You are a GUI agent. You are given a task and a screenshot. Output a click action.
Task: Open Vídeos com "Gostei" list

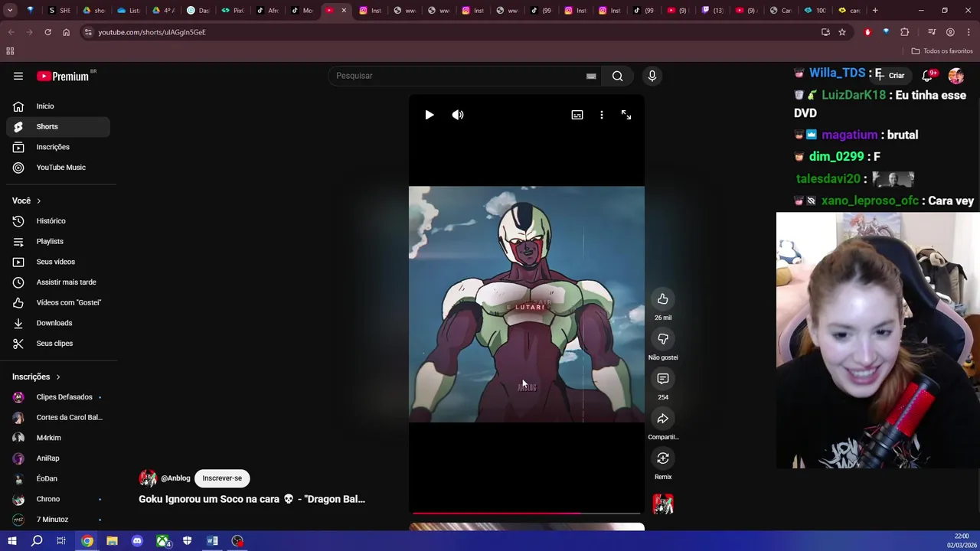pyautogui.click(x=58, y=302)
